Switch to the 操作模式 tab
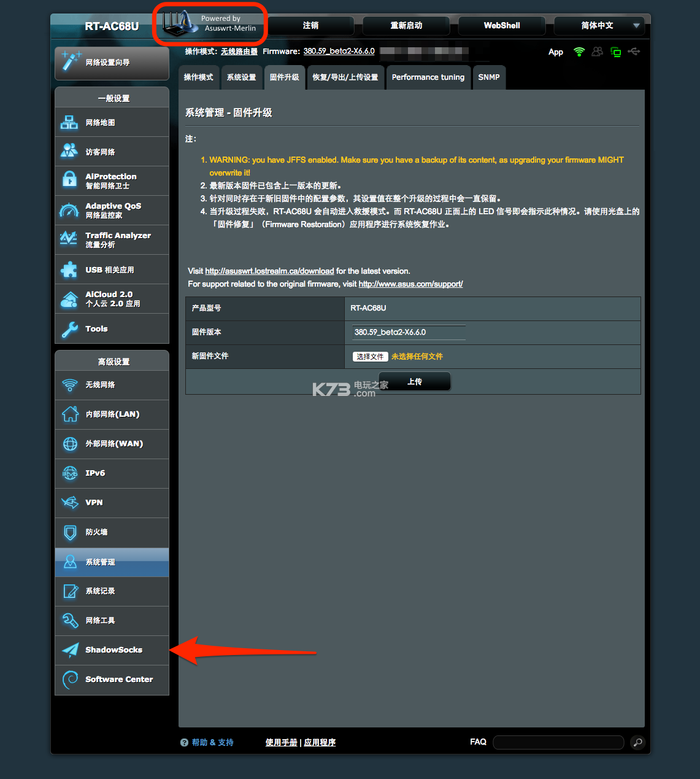 tap(199, 77)
